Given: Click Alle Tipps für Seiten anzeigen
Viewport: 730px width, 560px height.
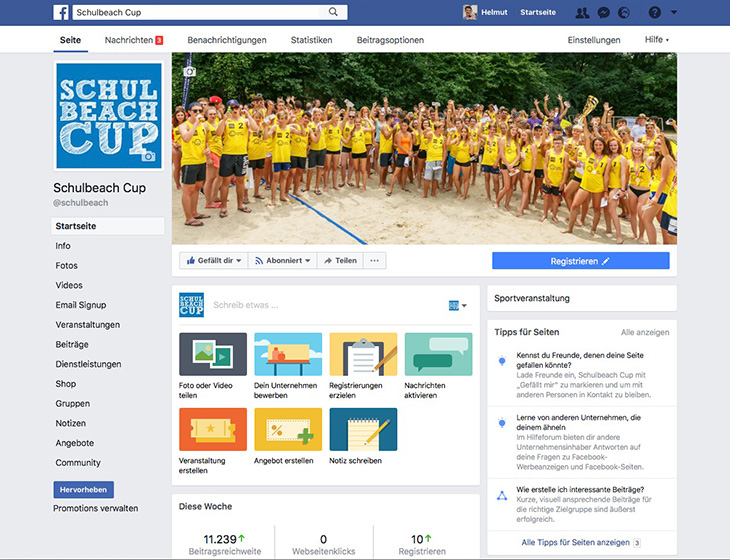Looking at the screenshot, I should pyautogui.click(x=575, y=542).
